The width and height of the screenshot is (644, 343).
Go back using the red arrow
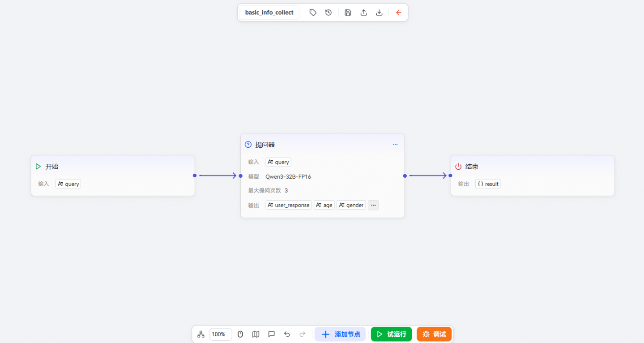(398, 13)
